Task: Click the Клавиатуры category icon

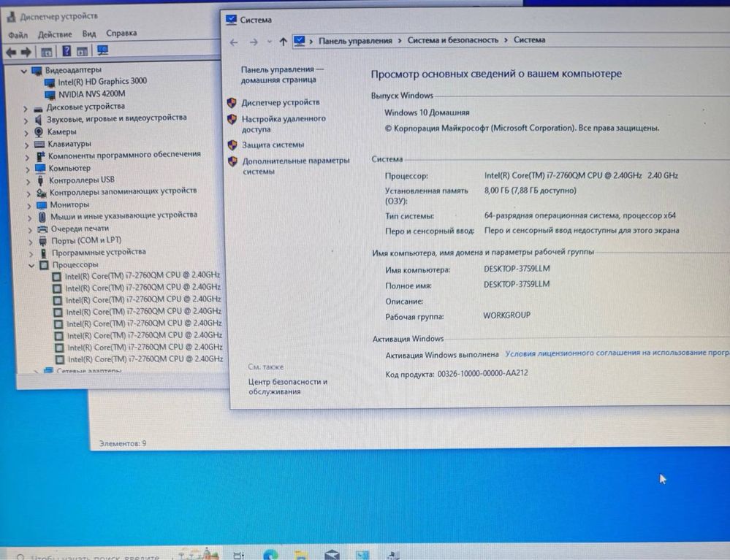Action: (39, 144)
